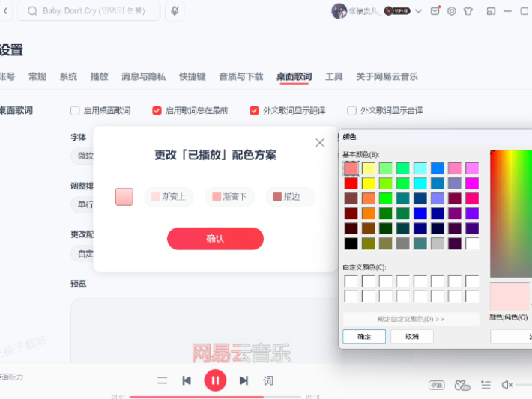The width and height of the screenshot is (532, 399).
Task: Switch to the 系统 tab
Action: tap(68, 76)
